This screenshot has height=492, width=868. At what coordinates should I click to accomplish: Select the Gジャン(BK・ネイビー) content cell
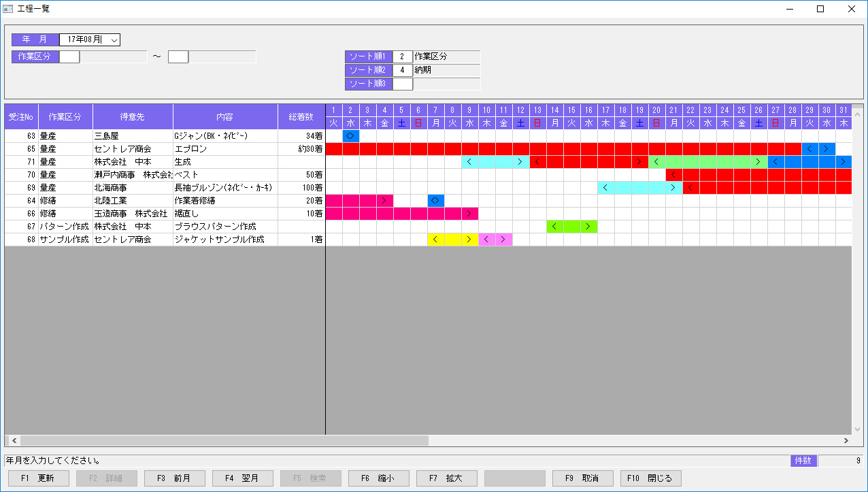[x=225, y=136]
